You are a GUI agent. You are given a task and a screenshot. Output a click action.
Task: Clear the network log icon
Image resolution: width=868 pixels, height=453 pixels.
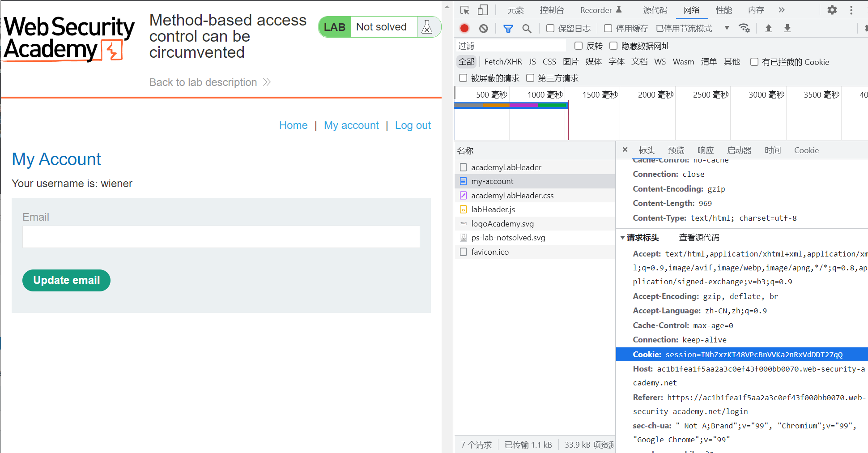[483, 28]
